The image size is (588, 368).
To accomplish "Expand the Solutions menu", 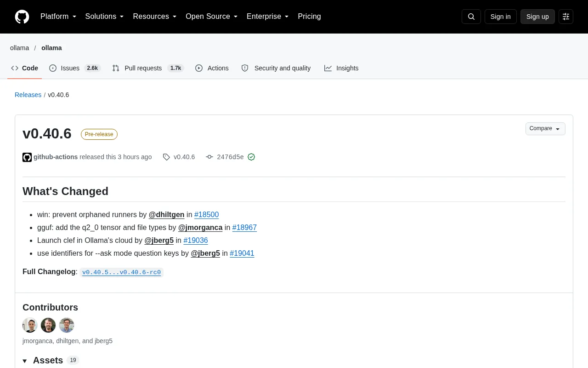I will (105, 17).
